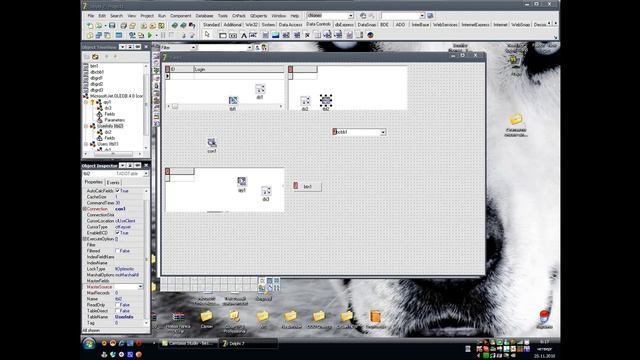
Task: Select the DBImage component in palette
Action: (x=276, y=36)
